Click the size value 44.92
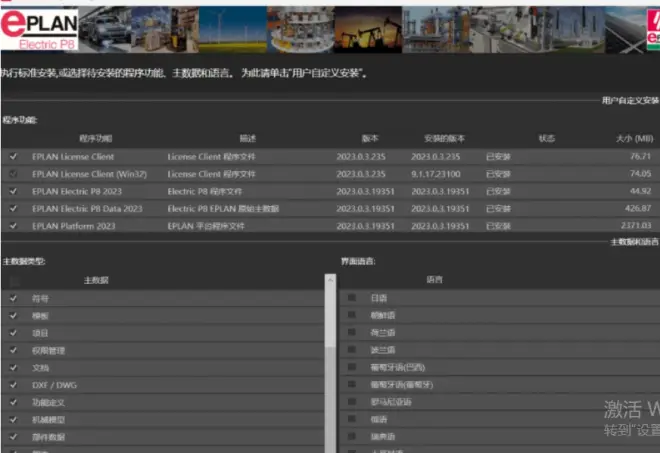 [640, 191]
